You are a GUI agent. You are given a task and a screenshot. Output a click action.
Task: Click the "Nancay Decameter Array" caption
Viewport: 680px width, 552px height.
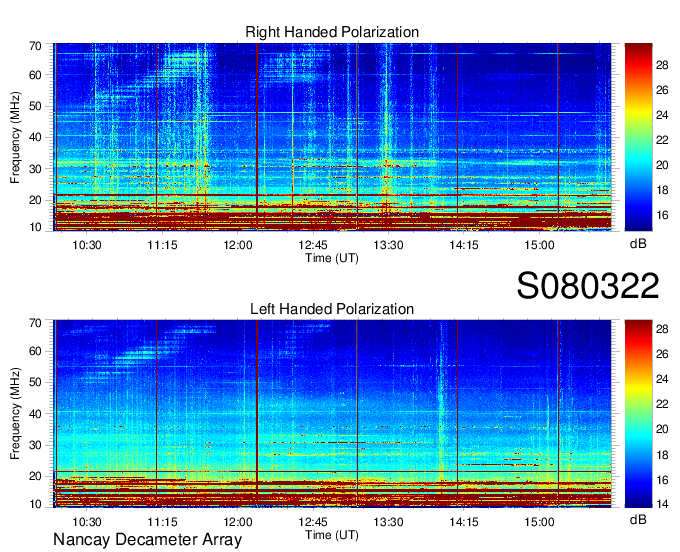click(x=147, y=540)
